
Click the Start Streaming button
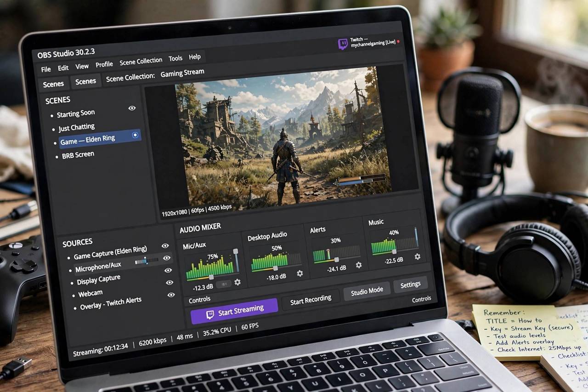[234, 311]
